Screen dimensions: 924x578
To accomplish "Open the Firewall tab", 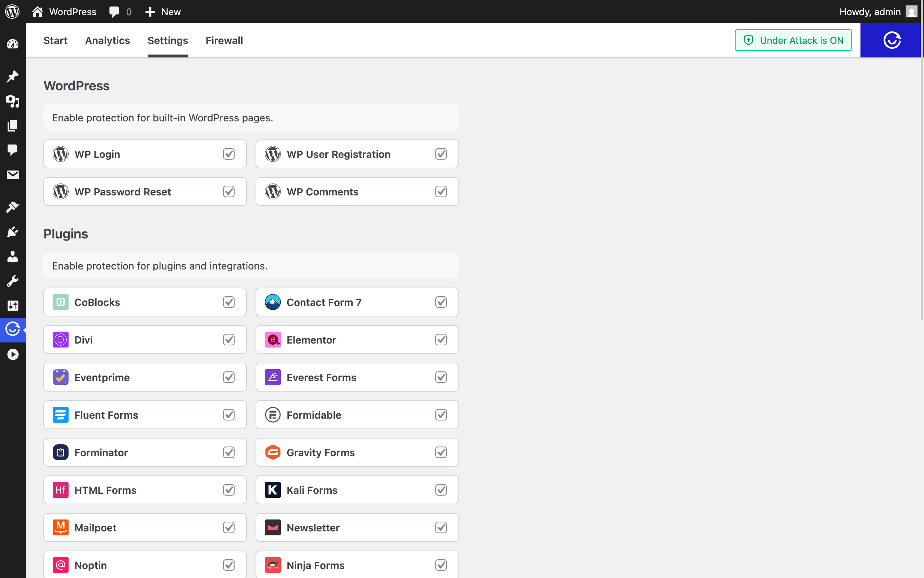I will tap(224, 40).
